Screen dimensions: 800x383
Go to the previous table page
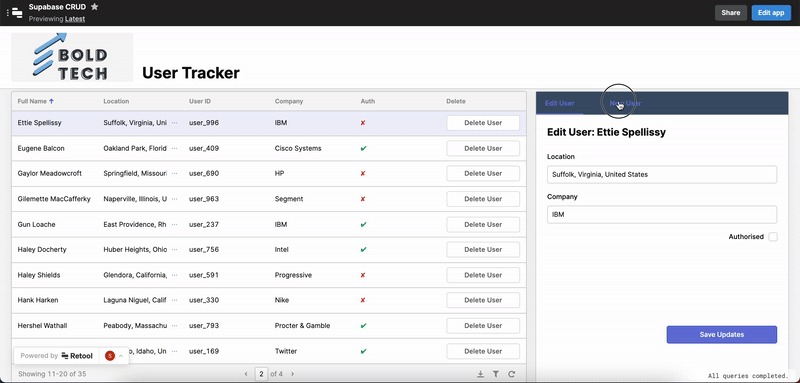(x=246, y=374)
